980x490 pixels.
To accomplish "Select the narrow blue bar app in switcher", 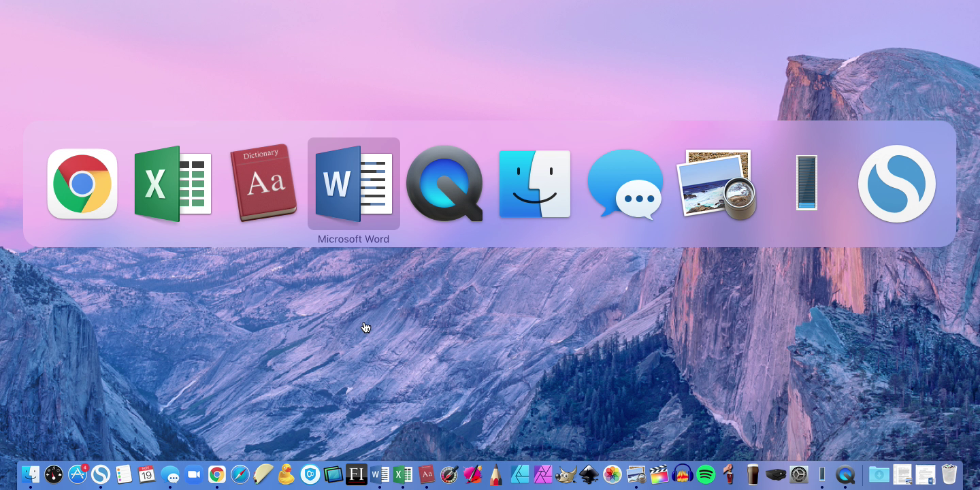I will tap(806, 182).
